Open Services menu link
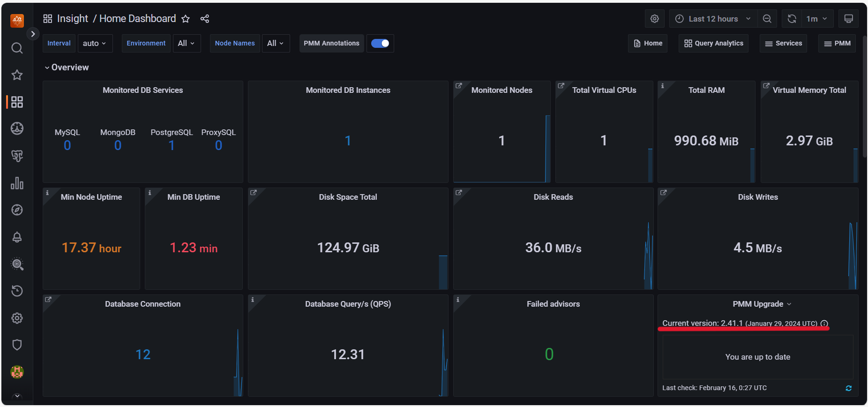Screen dimensions: 868x407 click(x=783, y=43)
